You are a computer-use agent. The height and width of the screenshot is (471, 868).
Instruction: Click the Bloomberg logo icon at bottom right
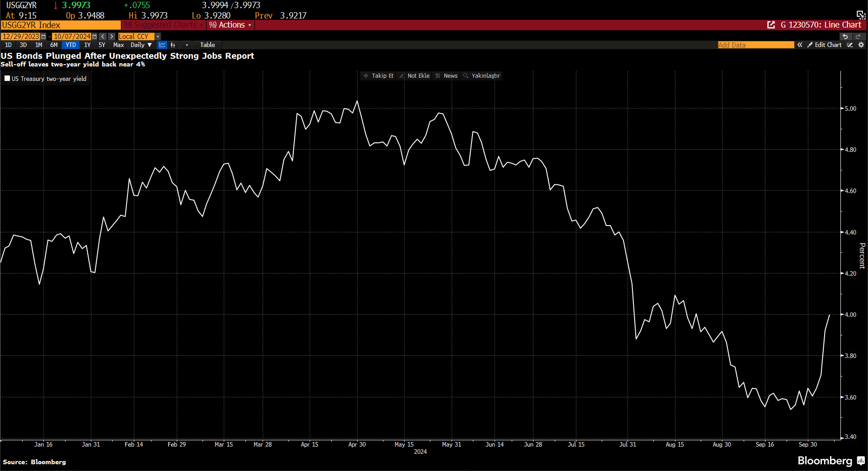[861, 461]
